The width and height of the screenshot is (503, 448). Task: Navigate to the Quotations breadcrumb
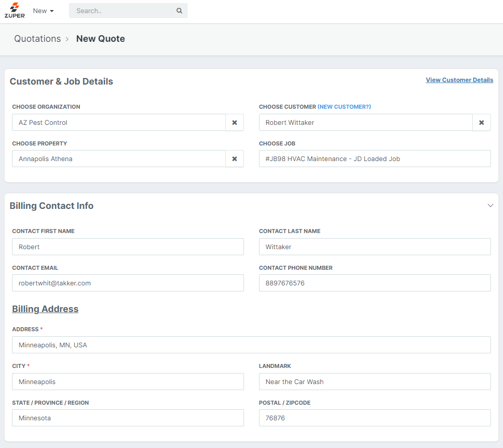37,39
